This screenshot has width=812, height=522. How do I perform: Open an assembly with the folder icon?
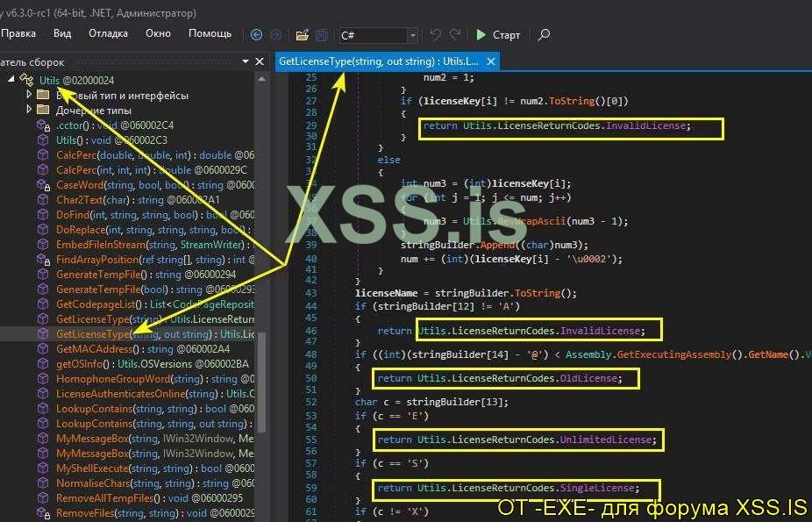tap(302, 35)
